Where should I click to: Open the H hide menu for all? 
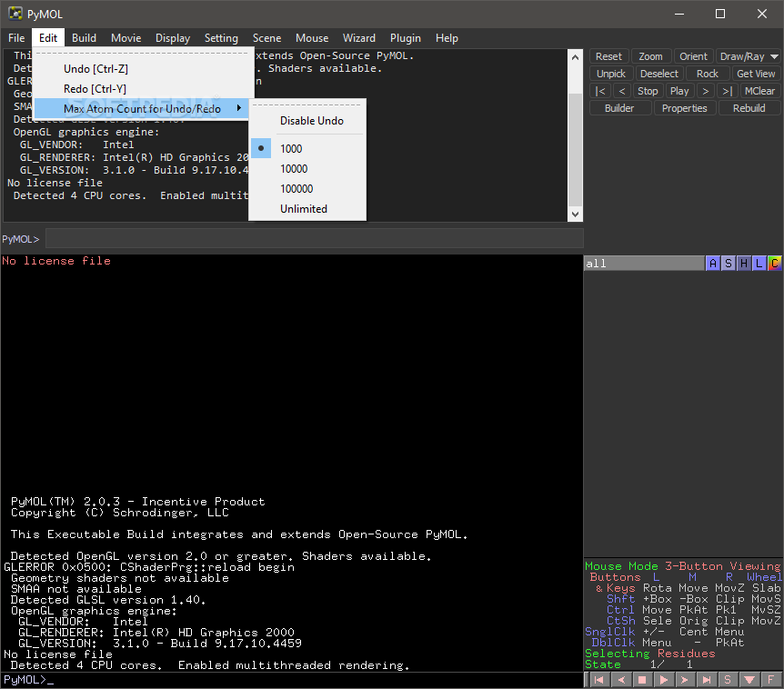point(744,264)
